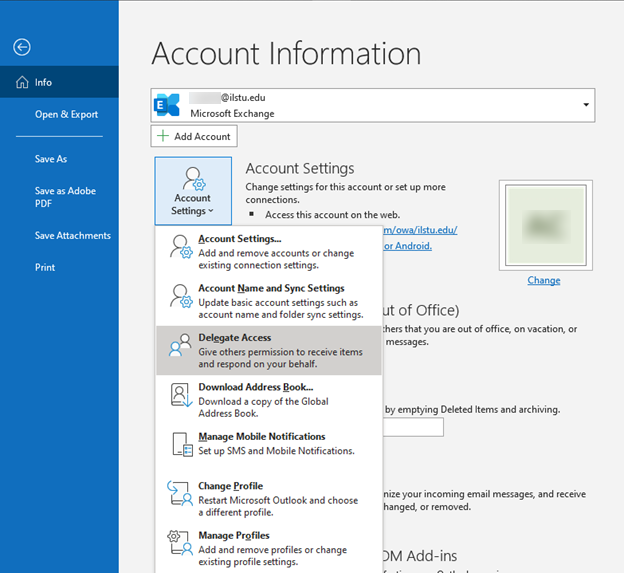Click 'Access this account on the web.' text
Viewport: 624px width, 573px height.
[x=333, y=215]
